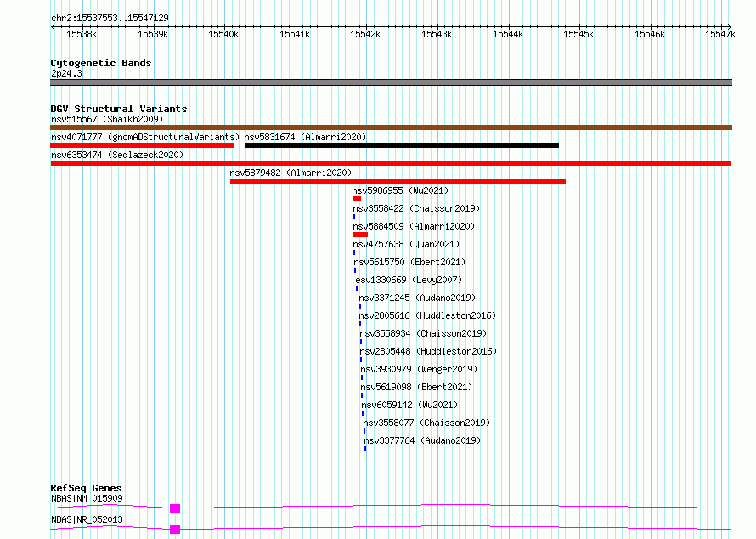
Task: Click the nsv5831674 (Almarri2020) label
Action: coord(305,137)
